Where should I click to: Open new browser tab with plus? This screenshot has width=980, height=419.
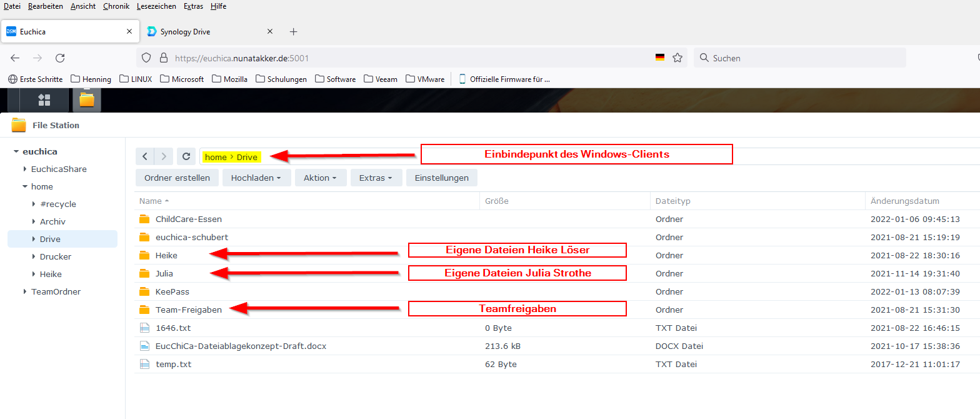pyautogui.click(x=294, y=32)
